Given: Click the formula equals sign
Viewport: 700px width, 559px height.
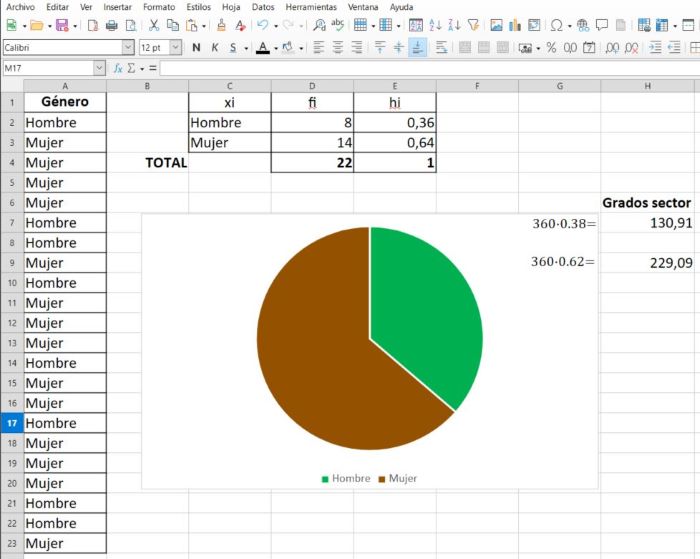Looking at the screenshot, I should pos(153,68).
